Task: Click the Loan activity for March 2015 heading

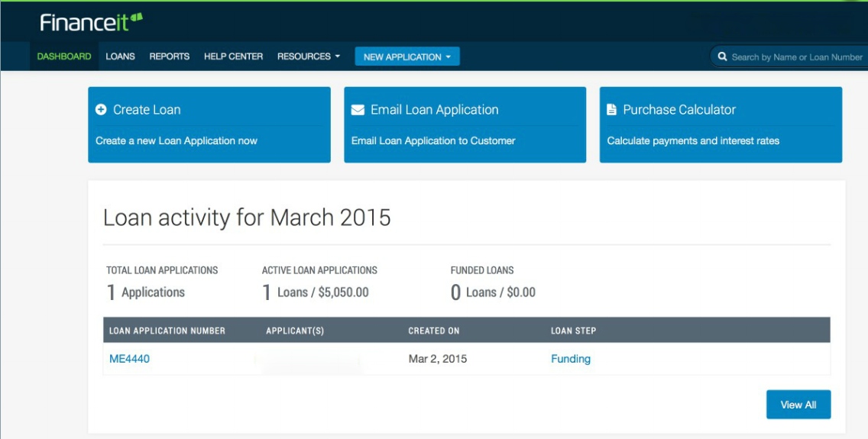Action: [247, 218]
